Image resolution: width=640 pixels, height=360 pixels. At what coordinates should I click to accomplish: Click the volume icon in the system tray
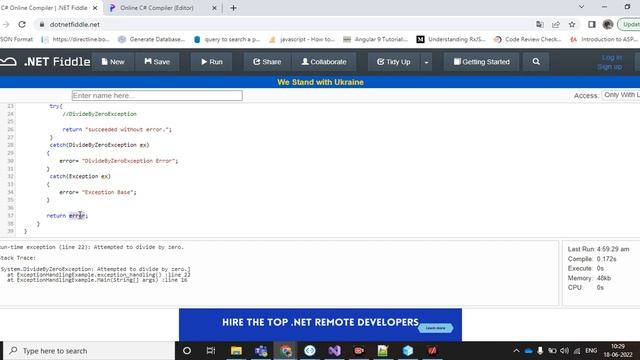point(564,351)
